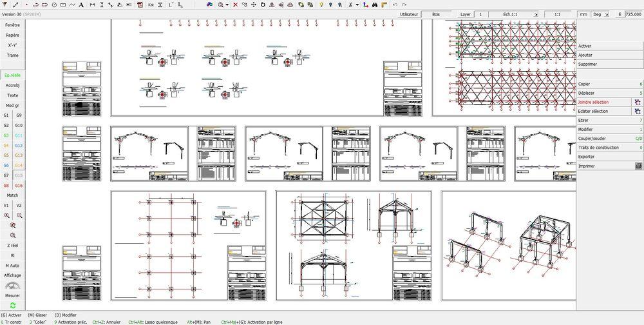Expand the zoom tool dropdown arrow

point(227,5)
